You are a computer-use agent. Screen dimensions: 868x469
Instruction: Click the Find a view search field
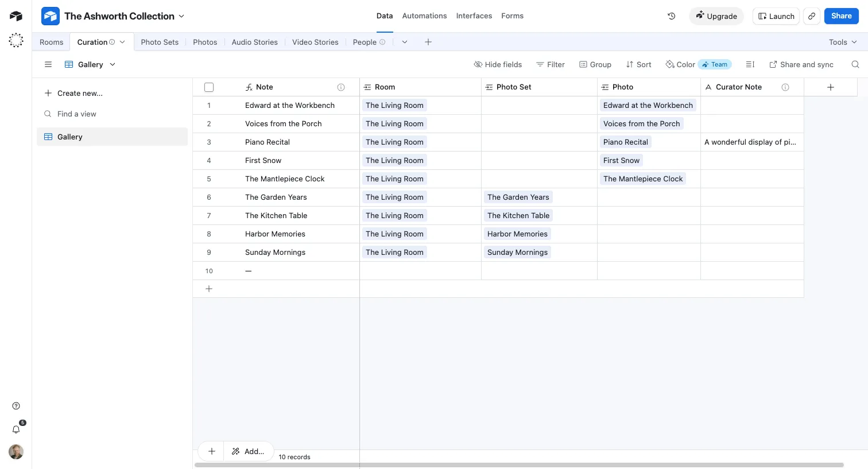(x=112, y=114)
